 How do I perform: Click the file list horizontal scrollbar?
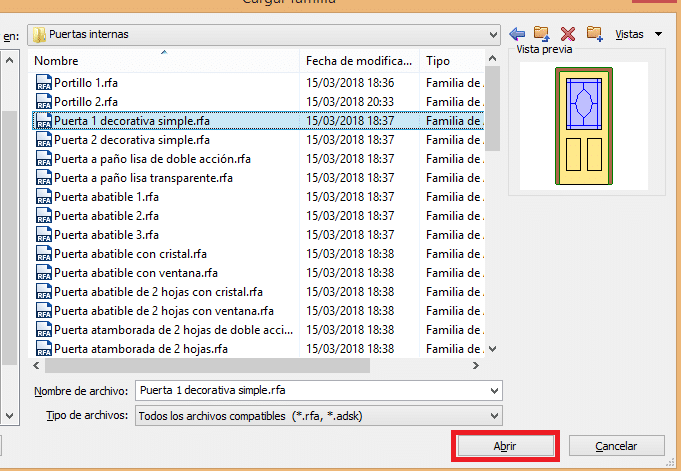pyautogui.click(x=200, y=366)
